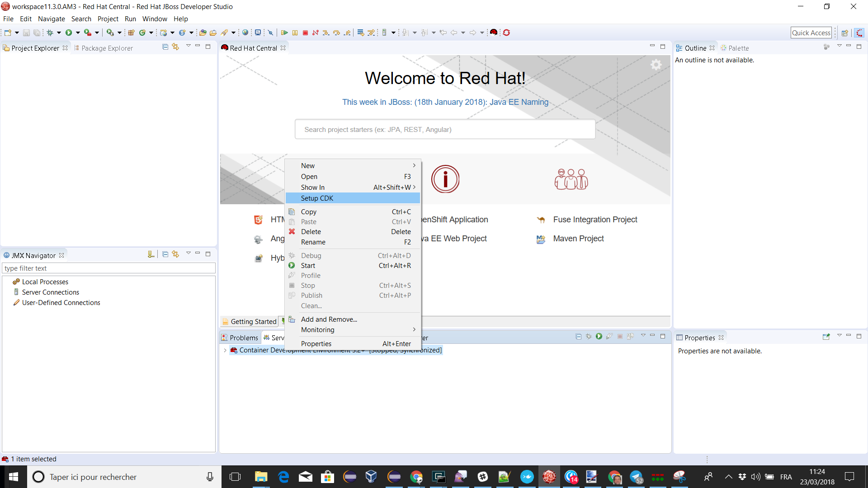
Task: Click the Maven Project starter link
Action: [578, 239]
